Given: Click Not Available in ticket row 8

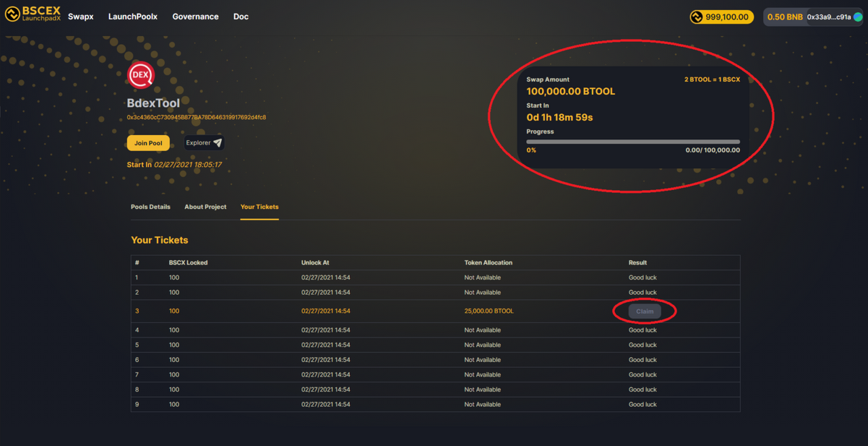Looking at the screenshot, I should (482, 390).
